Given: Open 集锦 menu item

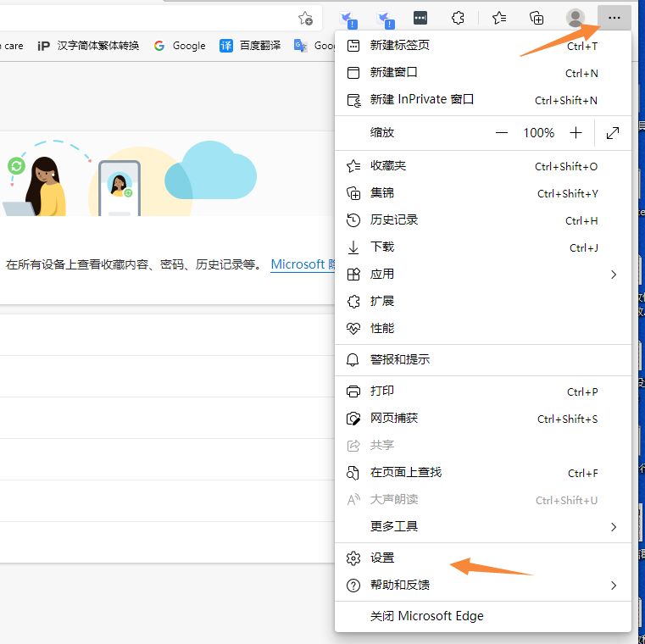Looking at the screenshot, I should 483,193.
